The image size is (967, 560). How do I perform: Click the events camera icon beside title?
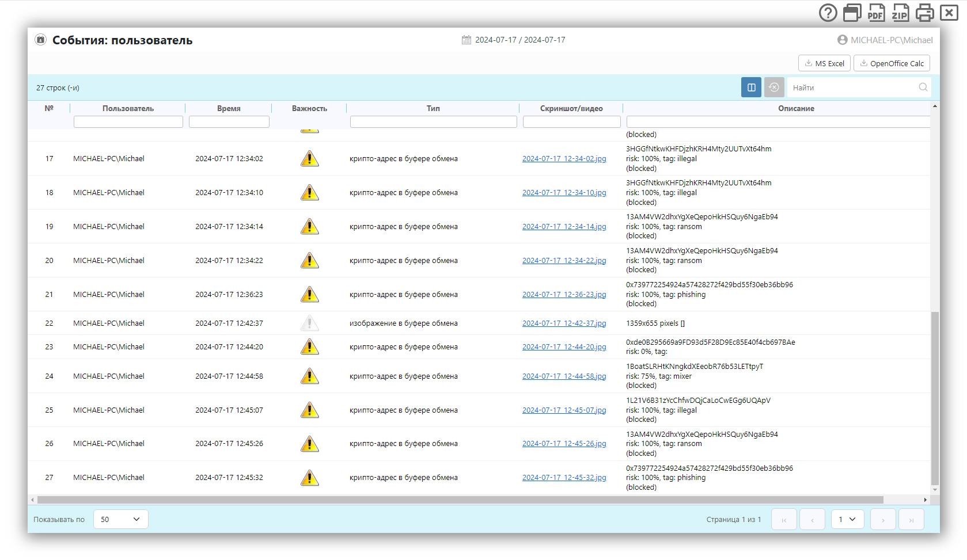click(40, 40)
